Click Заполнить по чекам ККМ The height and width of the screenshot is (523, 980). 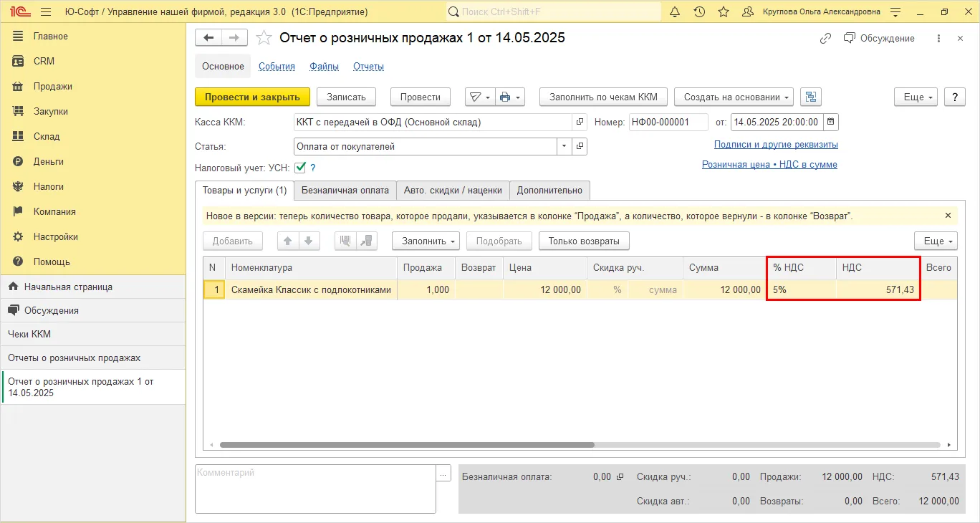click(x=603, y=97)
